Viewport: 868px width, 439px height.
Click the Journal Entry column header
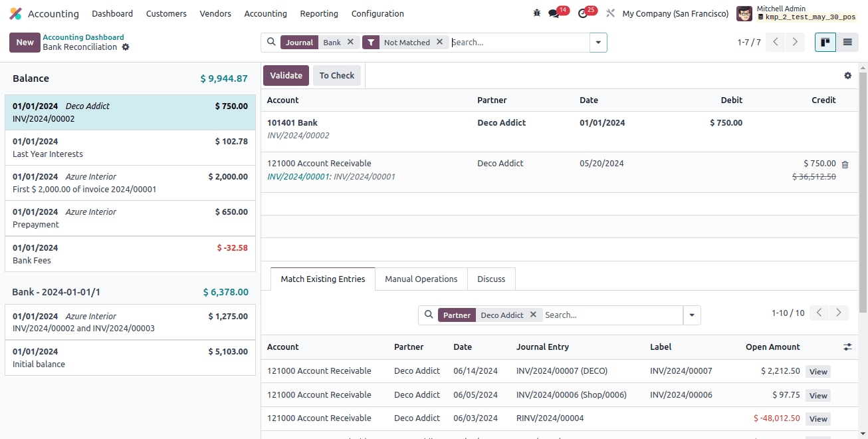(x=542, y=347)
